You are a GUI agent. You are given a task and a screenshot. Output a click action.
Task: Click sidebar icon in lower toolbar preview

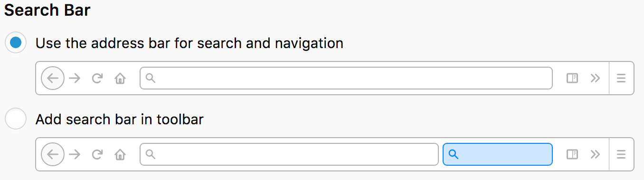tap(572, 154)
